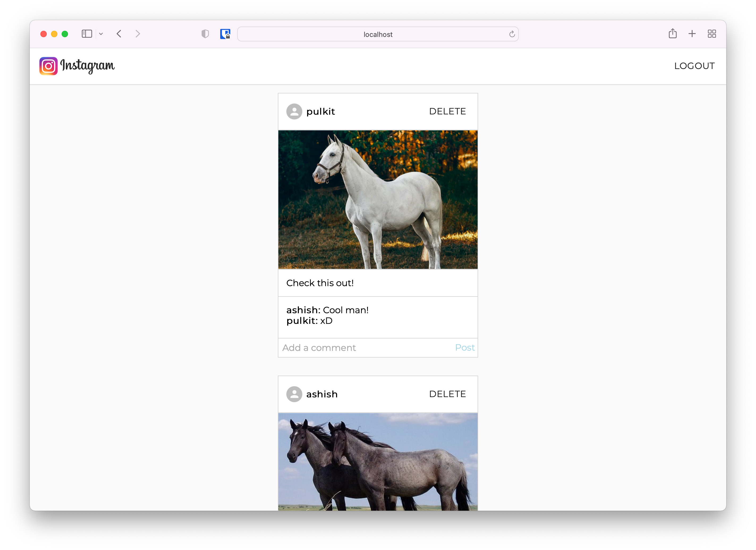Open the sidebar options dropdown chevron

point(101,34)
